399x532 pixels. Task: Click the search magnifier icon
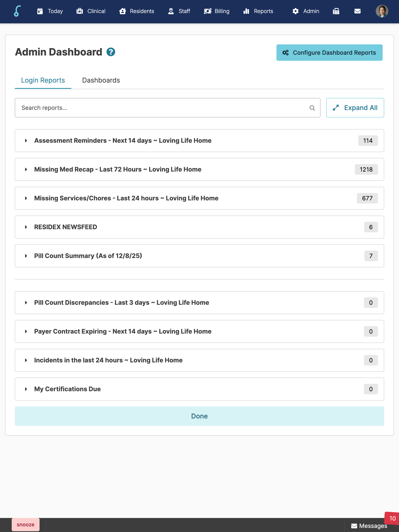point(312,108)
